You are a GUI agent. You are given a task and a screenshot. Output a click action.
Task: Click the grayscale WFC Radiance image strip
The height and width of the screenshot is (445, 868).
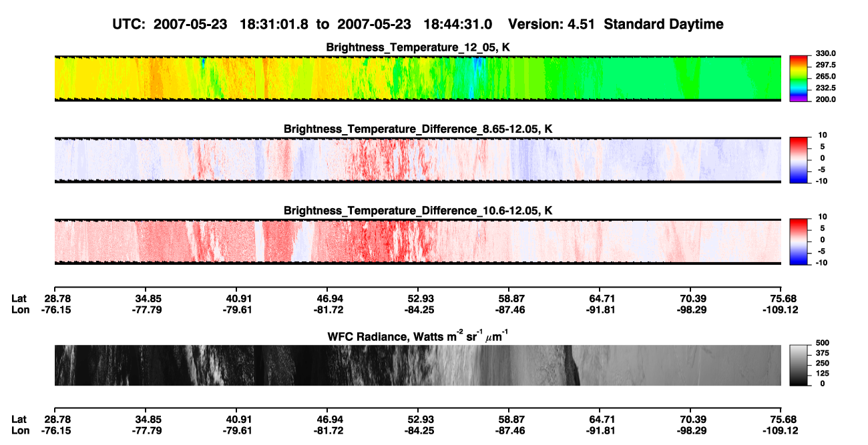[x=418, y=365]
